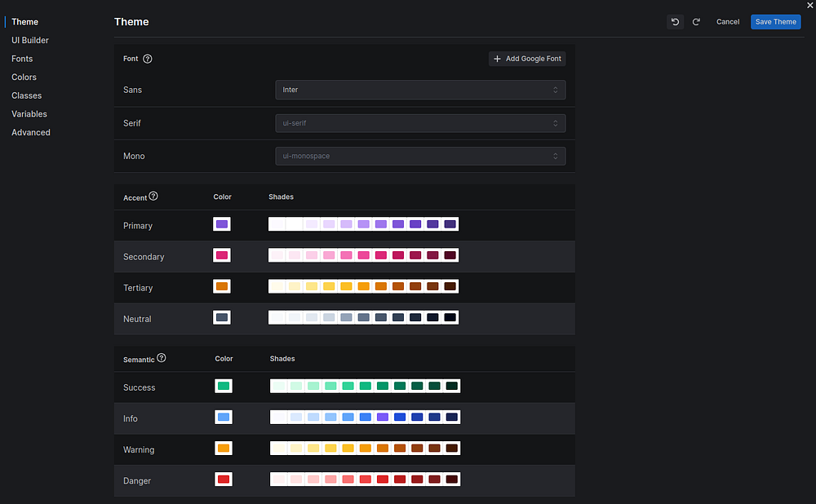This screenshot has width=816, height=504.
Task: Open the Secondary accent pink color swatch
Action: [222, 255]
